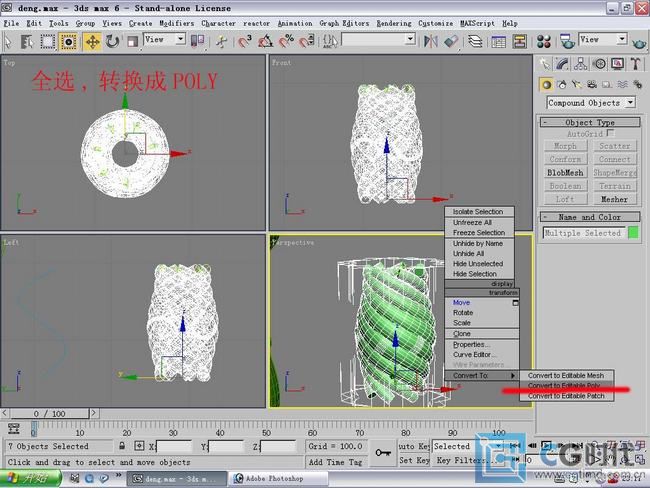
Task: Choose Isolate Selection from context menu
Action: click(x=479, y=211)
